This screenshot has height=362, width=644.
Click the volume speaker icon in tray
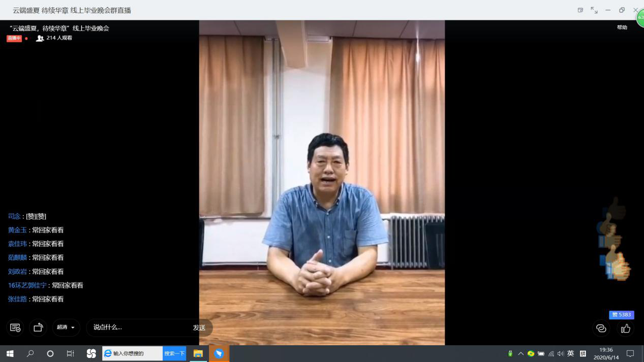click(561, 354)
